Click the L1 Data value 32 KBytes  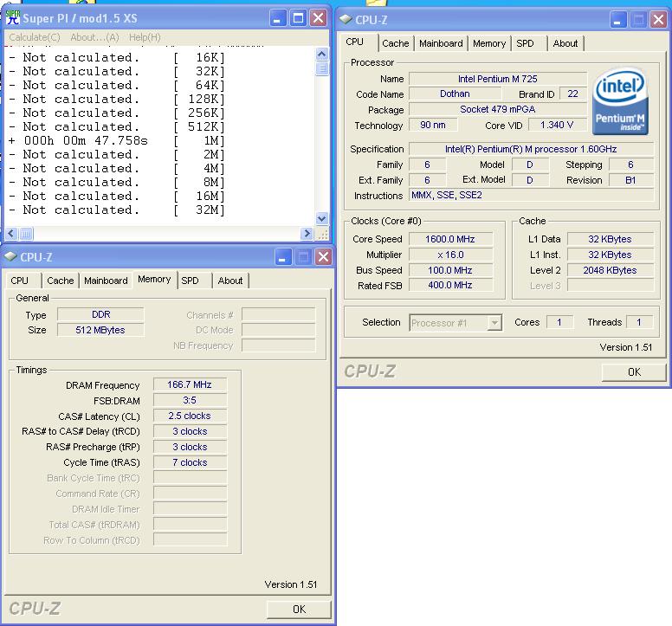pyautogui.click(x=611, y=239)
